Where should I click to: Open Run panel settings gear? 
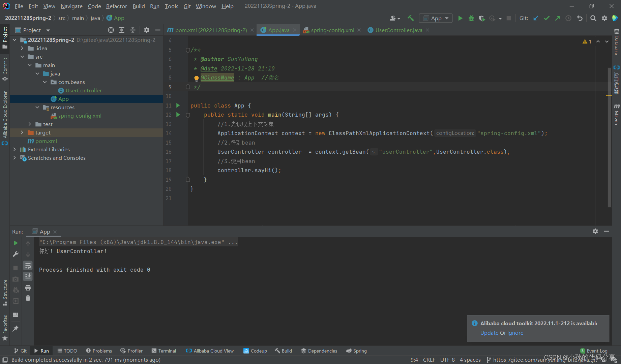(595, 231)
